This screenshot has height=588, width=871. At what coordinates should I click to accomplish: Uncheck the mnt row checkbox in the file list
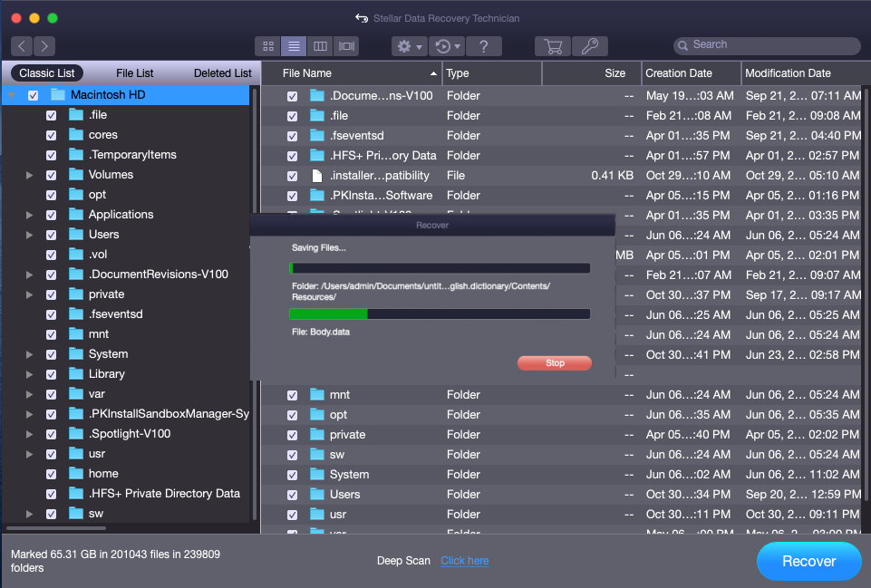[292, 395]
